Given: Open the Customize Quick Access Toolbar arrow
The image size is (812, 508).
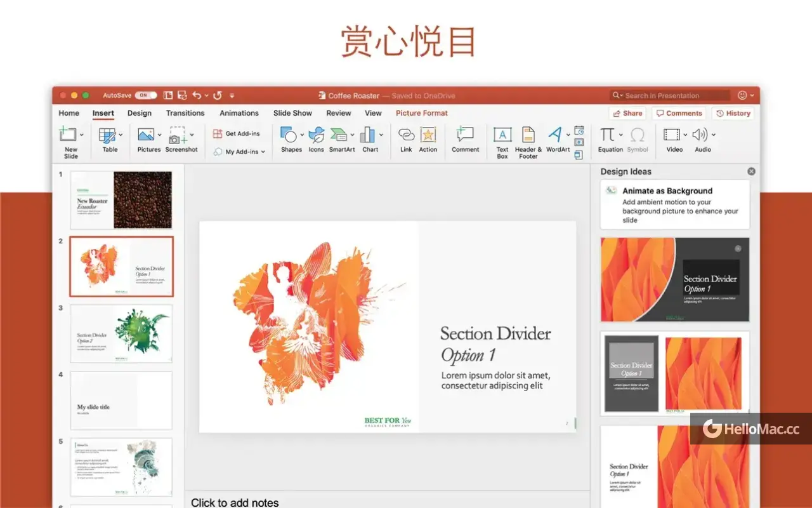Looking at the screenshot, I should pos(232,95).
